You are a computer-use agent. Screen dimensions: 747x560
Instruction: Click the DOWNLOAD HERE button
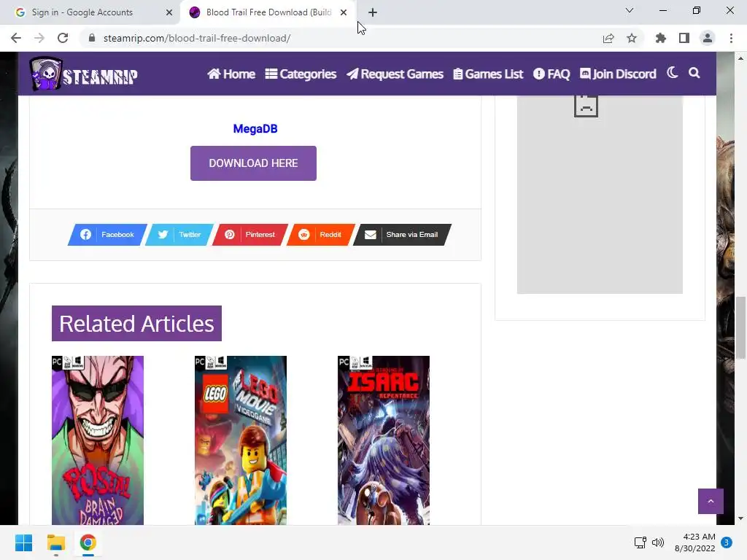pyautogui.click(x=253, y=163)
